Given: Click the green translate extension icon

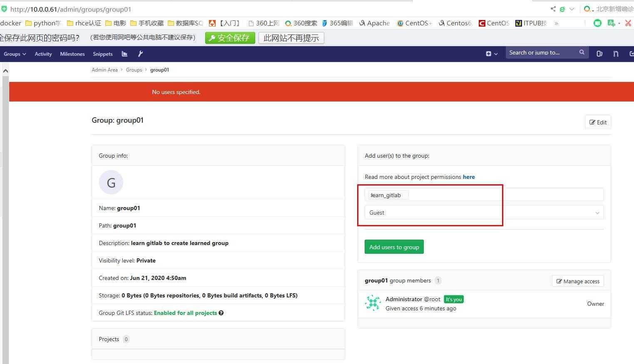Looking at the screenshot, I should (611, 23).
